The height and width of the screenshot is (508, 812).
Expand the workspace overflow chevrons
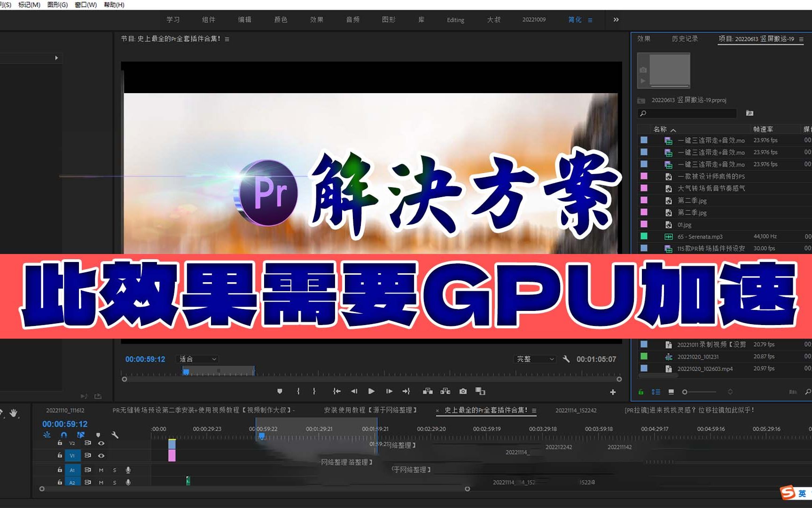click(616, 20)
